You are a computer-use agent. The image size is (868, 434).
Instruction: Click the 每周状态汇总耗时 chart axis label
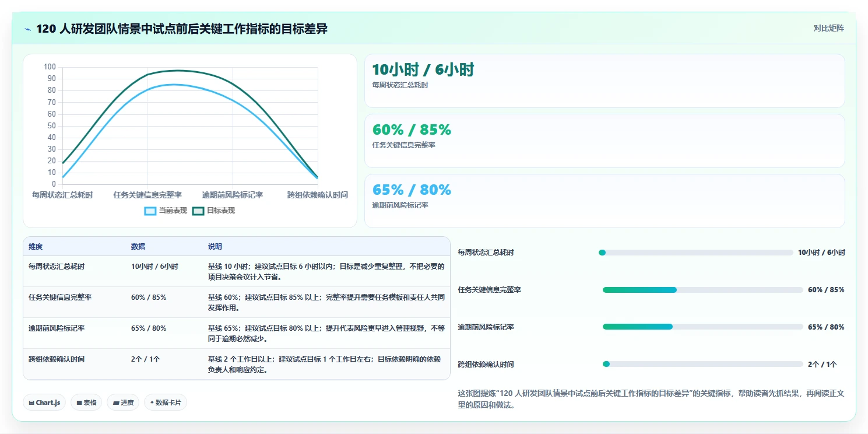[x=62, y=195]
